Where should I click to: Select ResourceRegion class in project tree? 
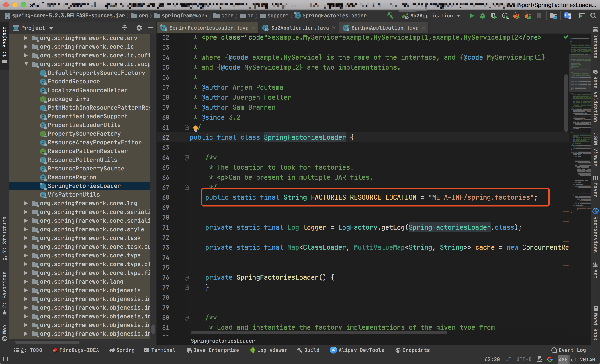pos(72,177)
